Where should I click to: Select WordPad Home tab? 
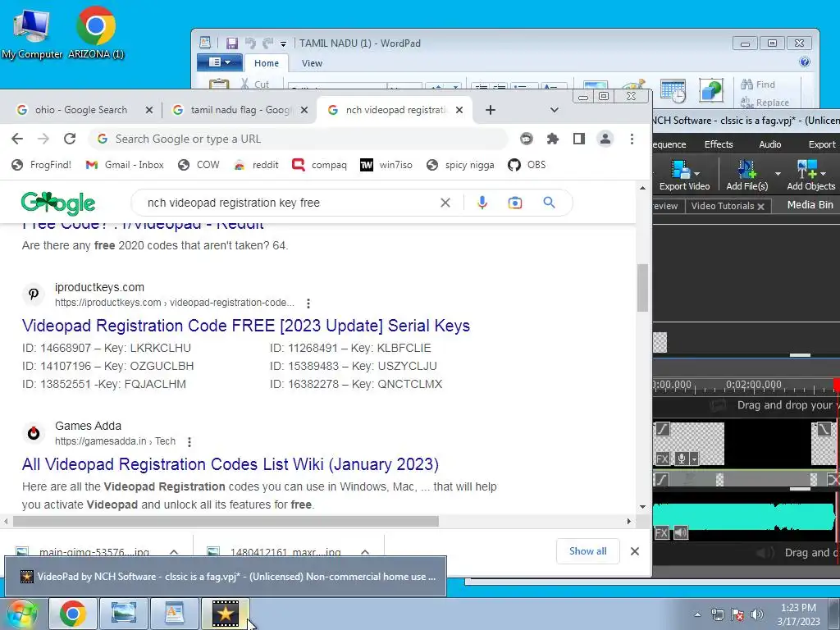tap(267, 63)
